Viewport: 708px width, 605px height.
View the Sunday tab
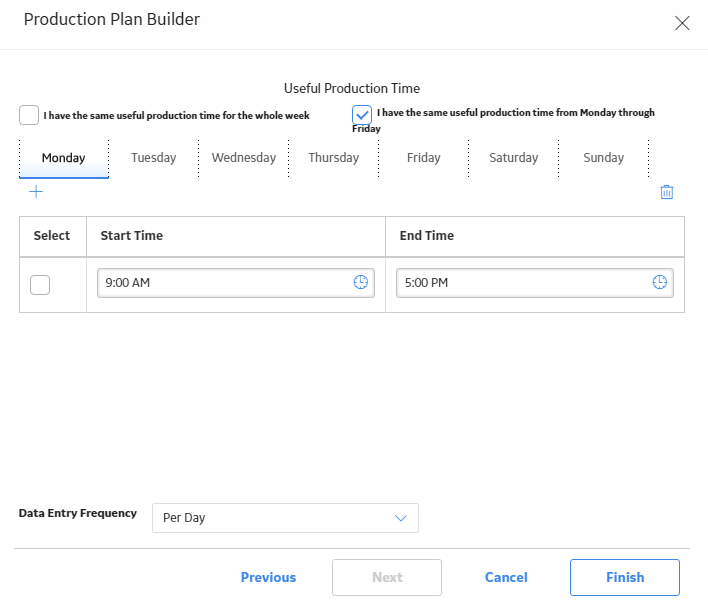click(604, 158)
